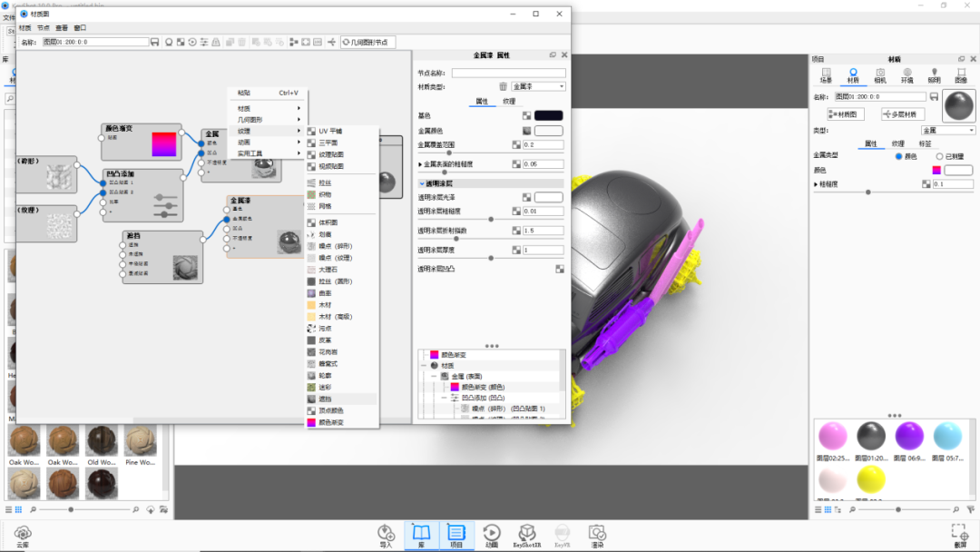Click the align nodes icon in the graph toolbar
Image resolution: width=980 pixels, height=552 pixels.
[x=294, y=42]
